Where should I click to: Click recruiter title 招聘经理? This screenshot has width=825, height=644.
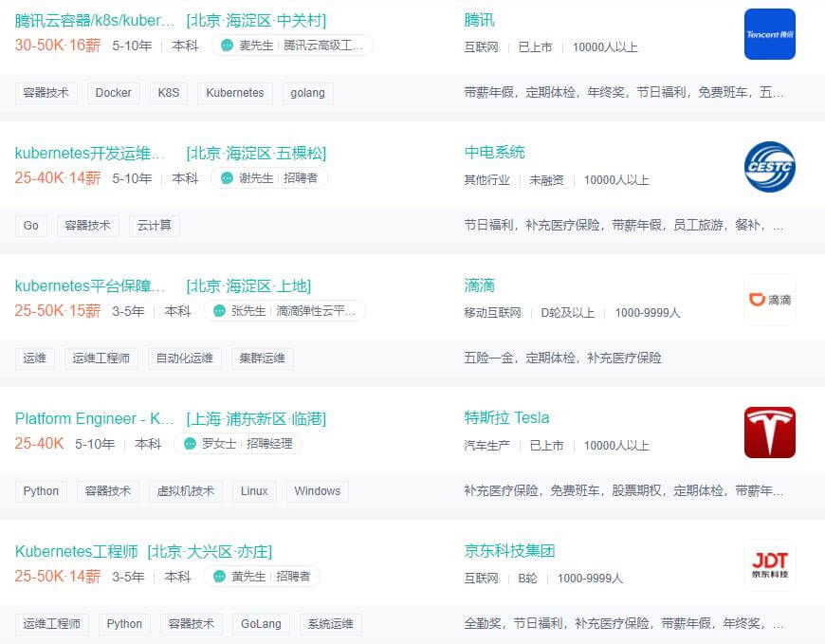tap(269, 444)
